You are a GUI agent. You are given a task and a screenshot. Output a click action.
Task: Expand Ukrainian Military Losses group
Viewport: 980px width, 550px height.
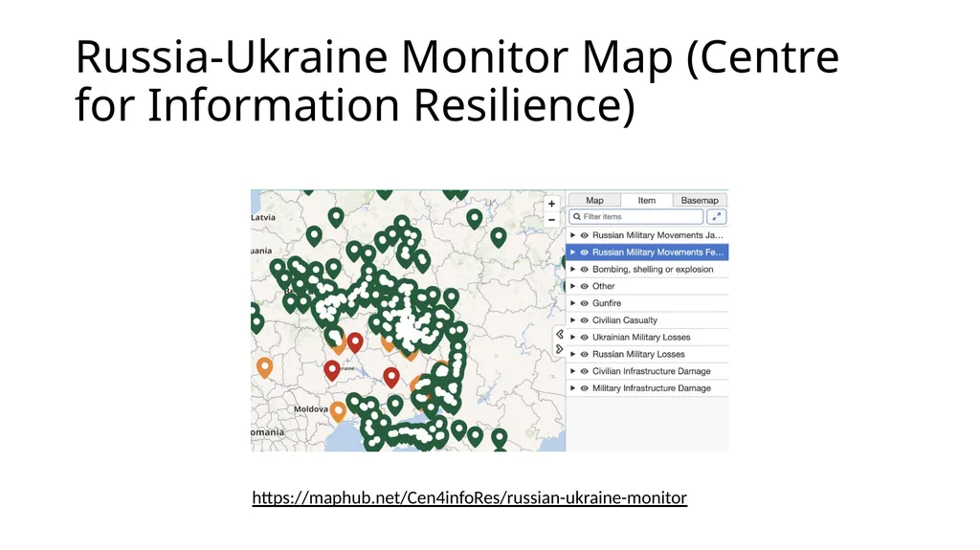(x=572, y=337)
